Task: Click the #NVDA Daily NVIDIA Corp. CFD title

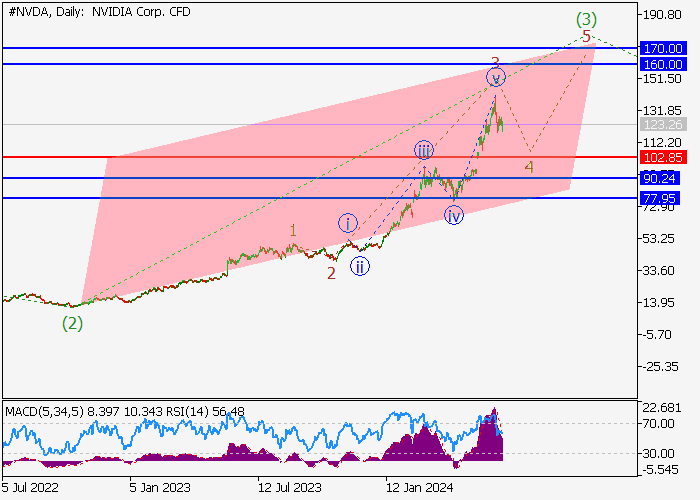Action: 99,12
